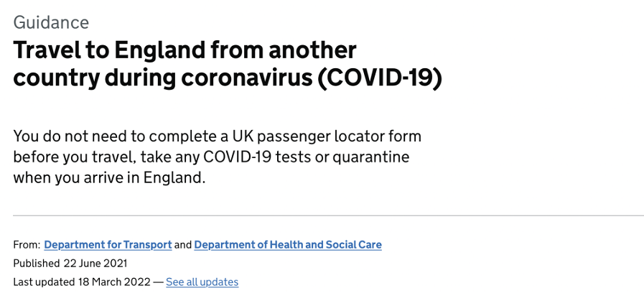Click the 'Published' label
644x293 pixels.
click(37, 264)
